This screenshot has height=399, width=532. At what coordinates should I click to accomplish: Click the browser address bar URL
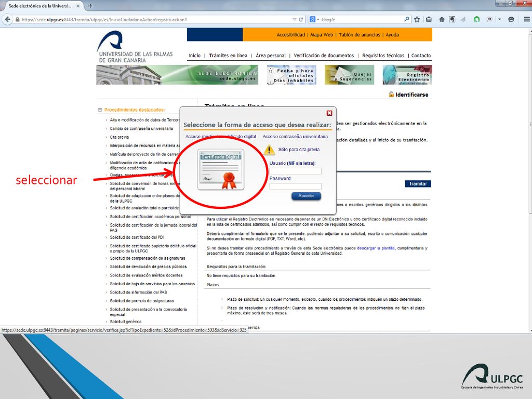[104, 20]
